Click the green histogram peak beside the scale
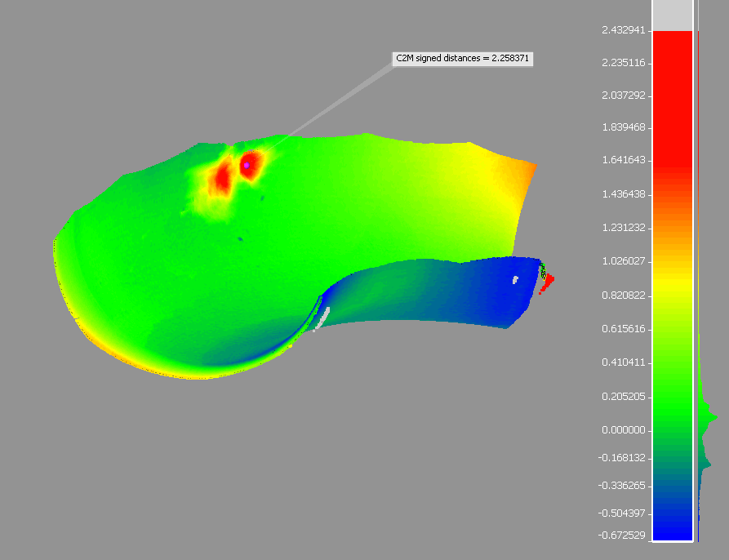Viewport: 729px width, 560px height. coord(709,417)
